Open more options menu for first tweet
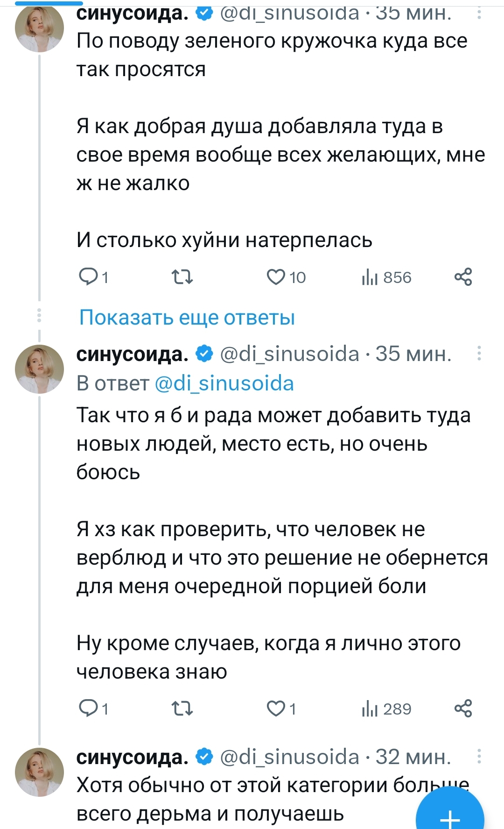The height and width of the screenshot is (829, 504). pyautogui.click(x=479, y=13)
